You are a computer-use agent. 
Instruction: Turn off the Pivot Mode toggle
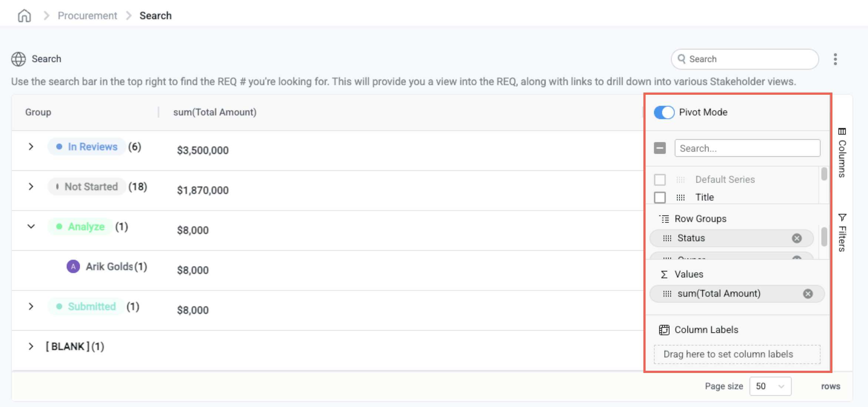664,112
